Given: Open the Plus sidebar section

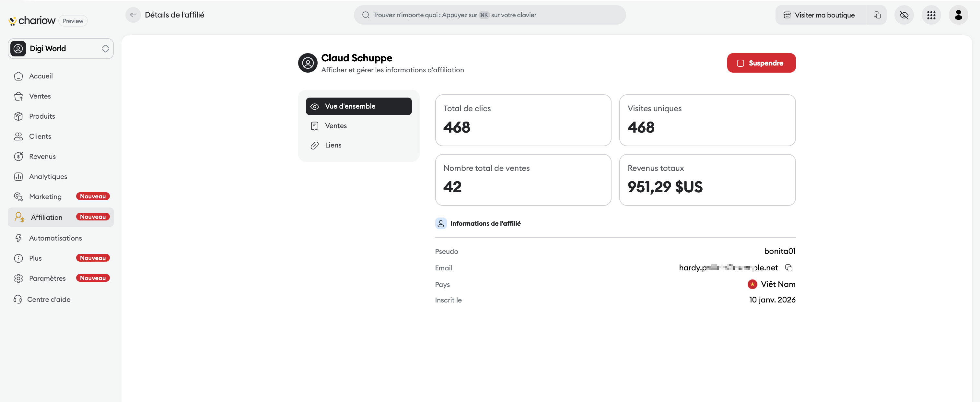Looking at the screenshot, I should point(35,258).
